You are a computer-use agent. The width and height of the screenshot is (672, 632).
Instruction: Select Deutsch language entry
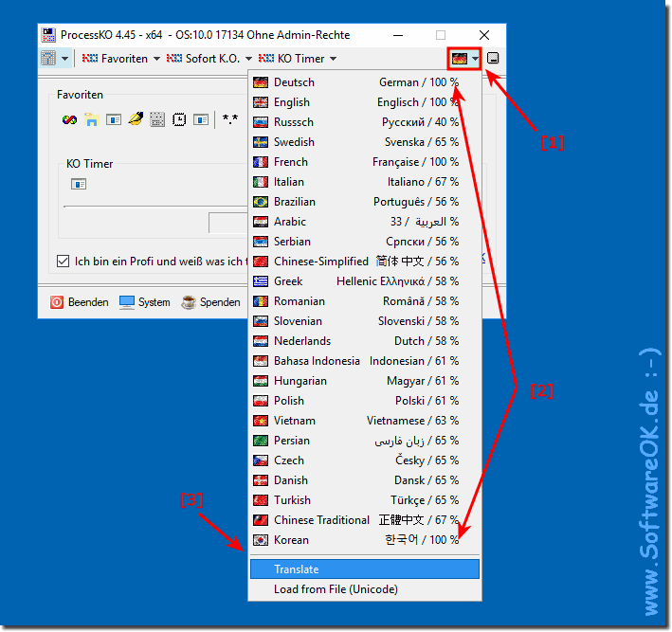tap(364, 82)
